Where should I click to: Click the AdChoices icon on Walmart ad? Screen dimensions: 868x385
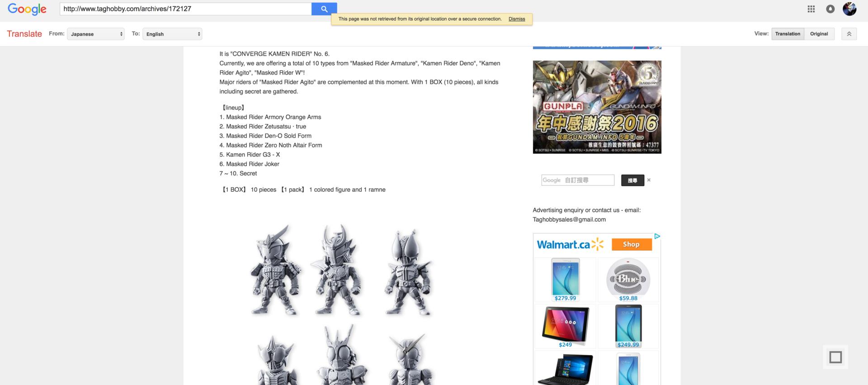tap(657, 236)
